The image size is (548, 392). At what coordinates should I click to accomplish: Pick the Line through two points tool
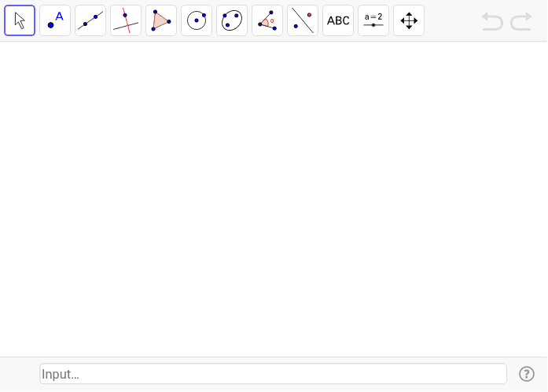90,20
